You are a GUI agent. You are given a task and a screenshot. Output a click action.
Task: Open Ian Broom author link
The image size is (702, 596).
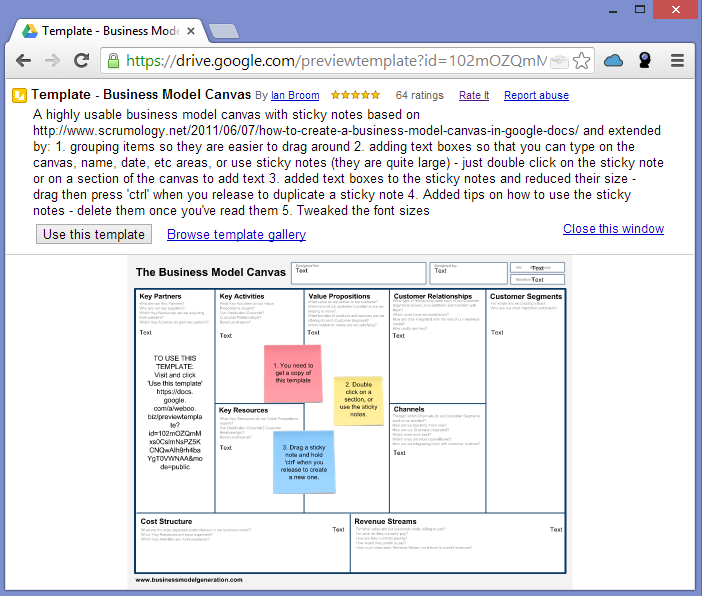[295, 95]
